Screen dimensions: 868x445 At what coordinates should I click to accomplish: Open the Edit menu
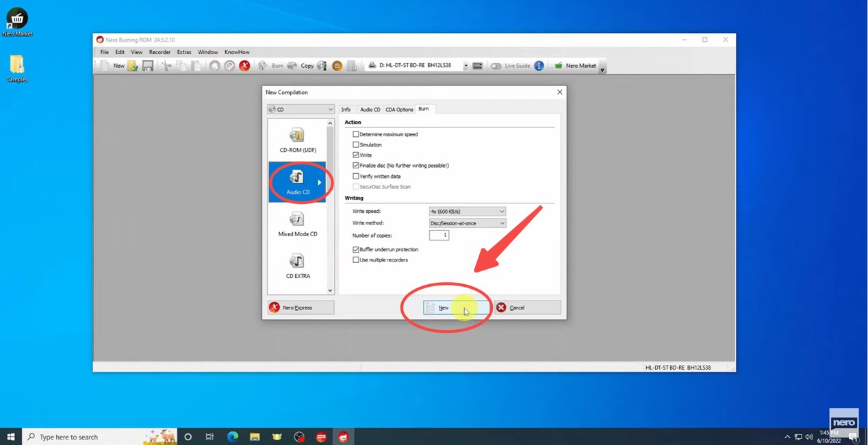pyautogui.click(x=120, y=52)
